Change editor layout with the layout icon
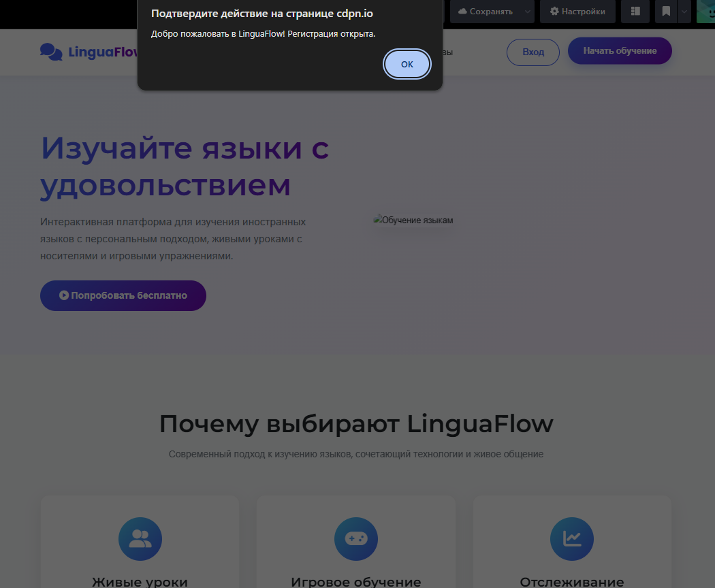Image resolution: width=715 pixels, height=588 pixels. click(x=635, y=11)
